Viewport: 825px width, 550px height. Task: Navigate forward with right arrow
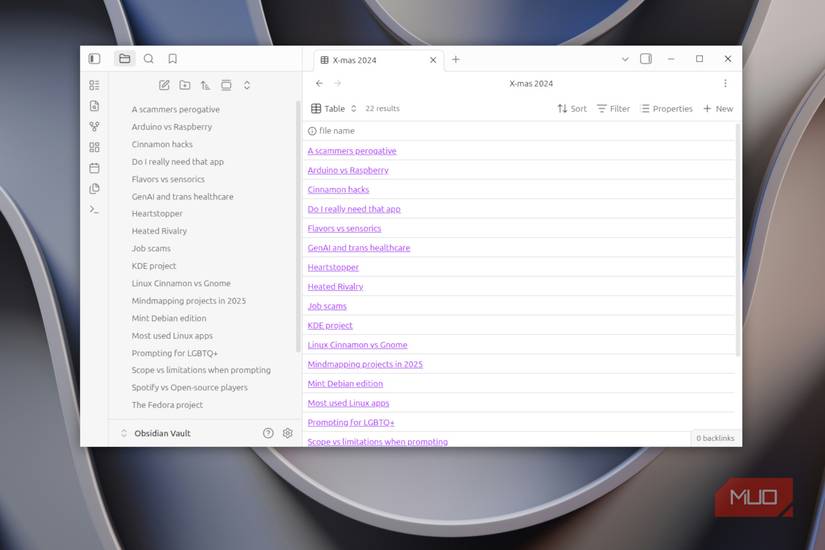tap(337, 83)
